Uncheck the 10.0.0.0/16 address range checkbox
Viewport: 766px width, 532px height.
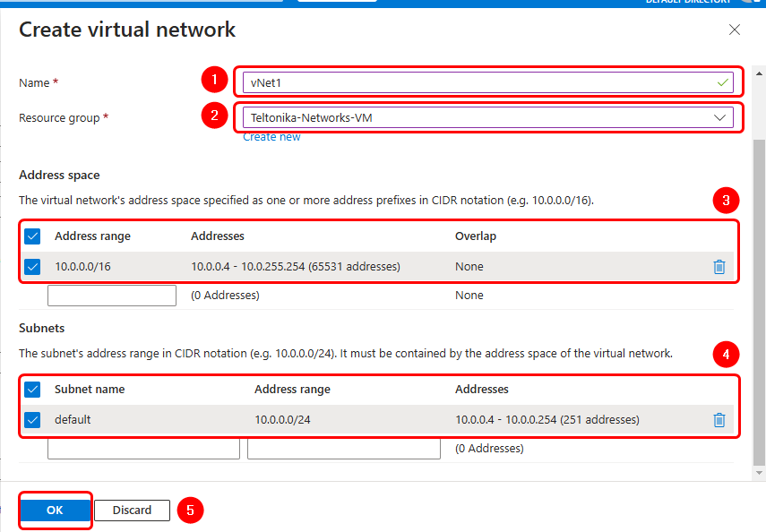(x=33, y=267)
